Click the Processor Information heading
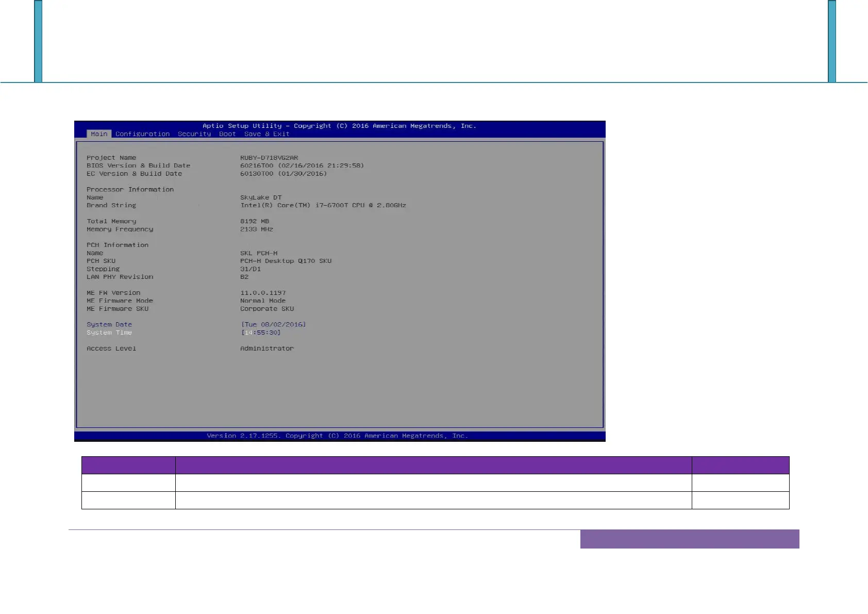Image resolution: width=868 pixels, height=614 pixels. click(130, 190)
